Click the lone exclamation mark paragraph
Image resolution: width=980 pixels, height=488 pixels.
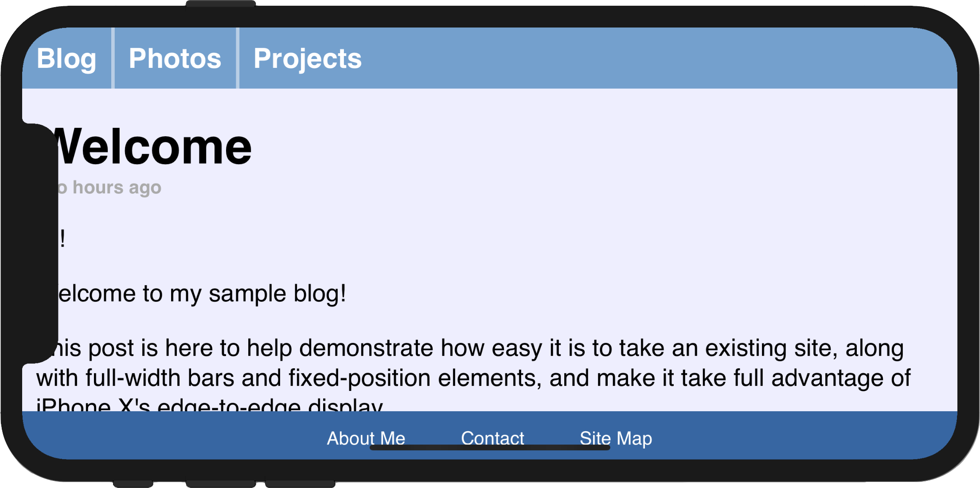62,239
